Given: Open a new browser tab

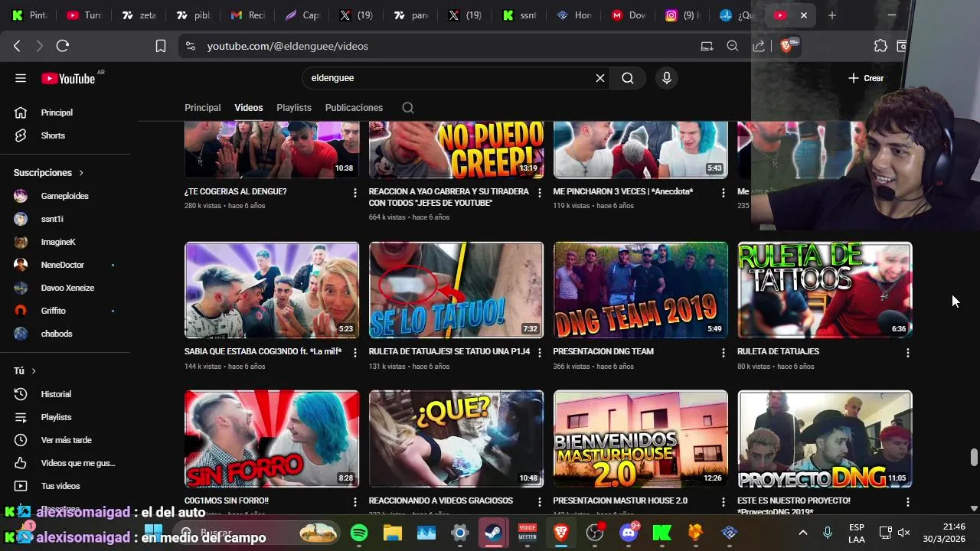Looking at the screenshot, I should (x=832, y=15).
